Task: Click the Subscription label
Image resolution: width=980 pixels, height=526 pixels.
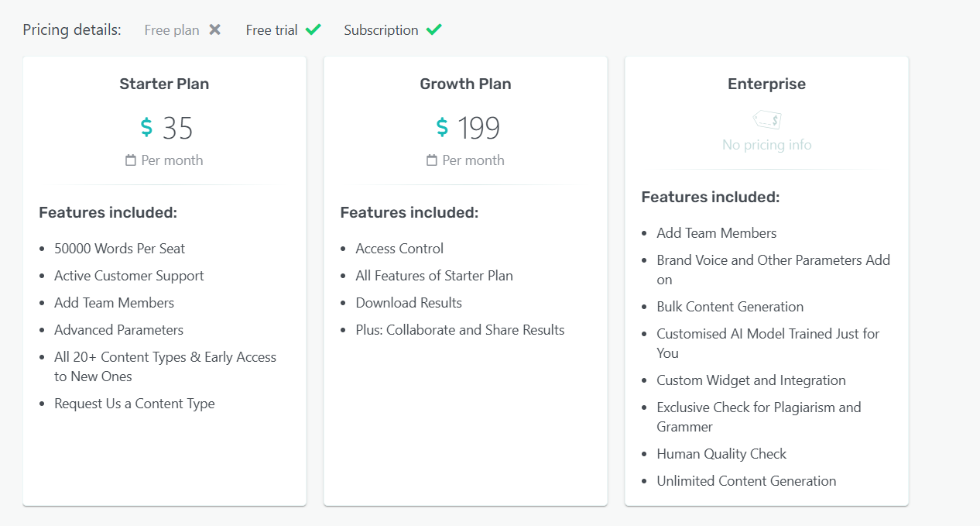Action: pyautogui.click(x=381, y=30)
